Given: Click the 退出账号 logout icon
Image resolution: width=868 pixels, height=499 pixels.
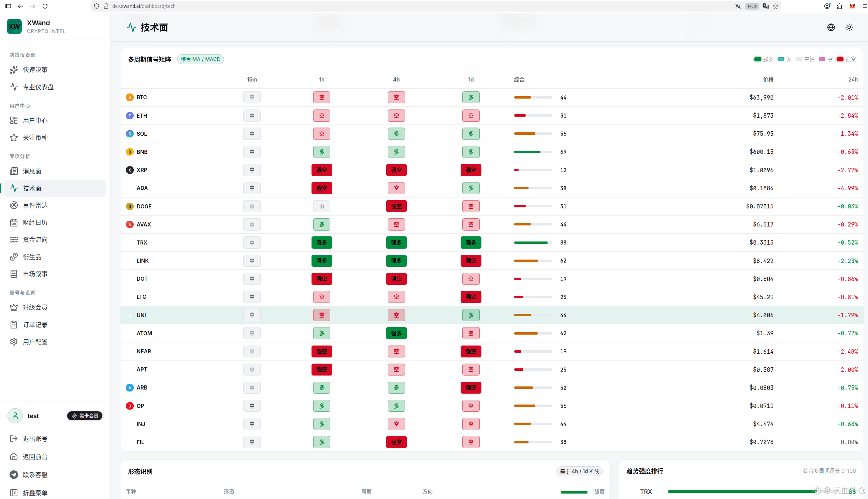Looking at the screenshot, I should [14, 439].
